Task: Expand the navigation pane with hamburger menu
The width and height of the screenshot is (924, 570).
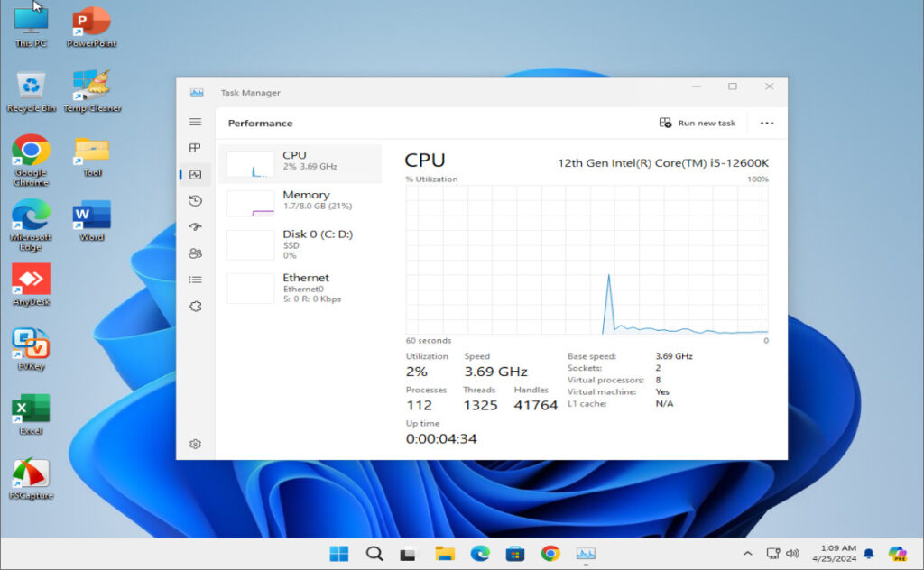Action: click(x=194, y=122)
